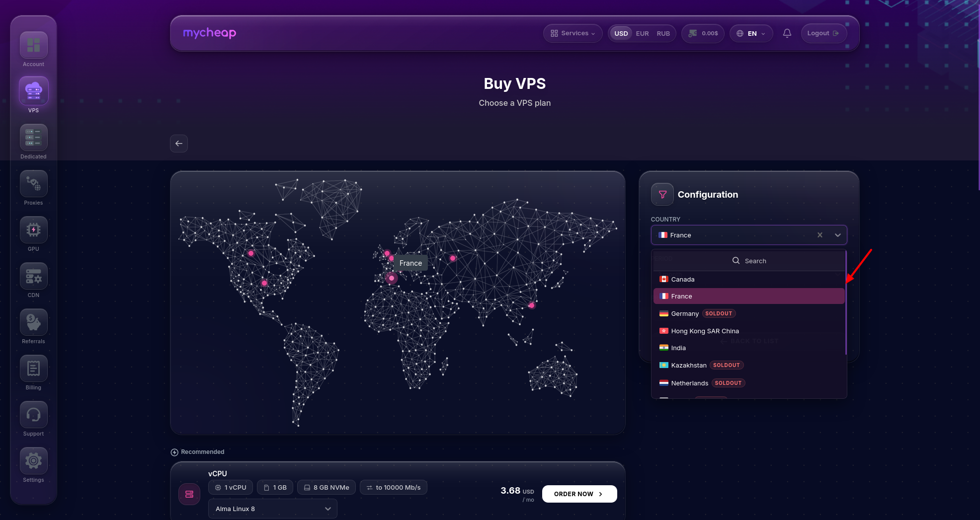This screenshot has width=980, height=520.
Task: Select Germany from country list
Action: (749, 313)
